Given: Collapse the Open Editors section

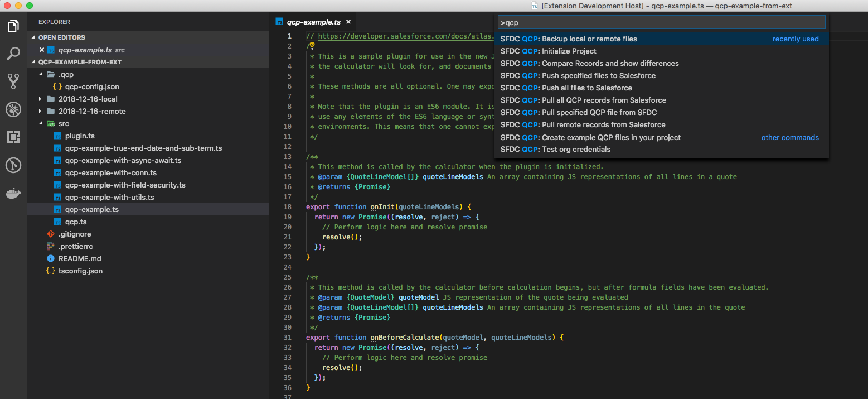Looking at the screenshot, I should coord(61,37).
